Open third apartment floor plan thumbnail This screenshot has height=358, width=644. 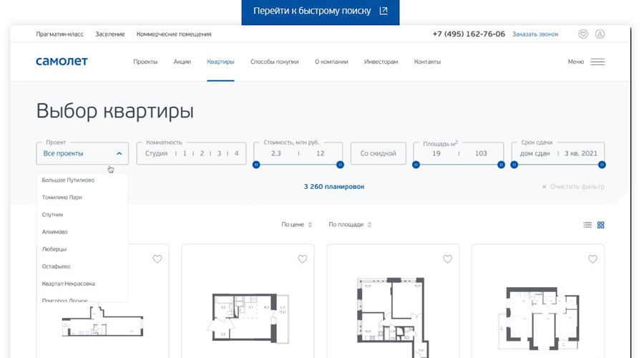tap(393, 317)
